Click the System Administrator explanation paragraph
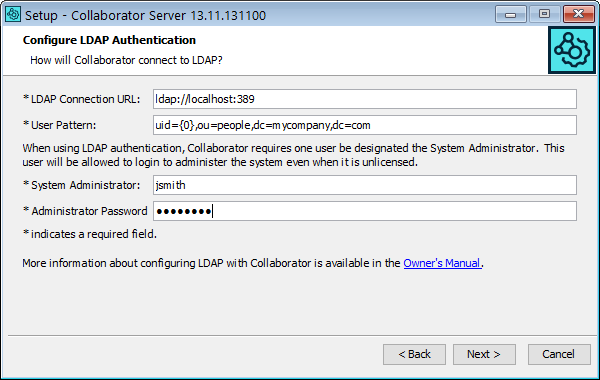The image size is (600, 380). coord(293,155)
